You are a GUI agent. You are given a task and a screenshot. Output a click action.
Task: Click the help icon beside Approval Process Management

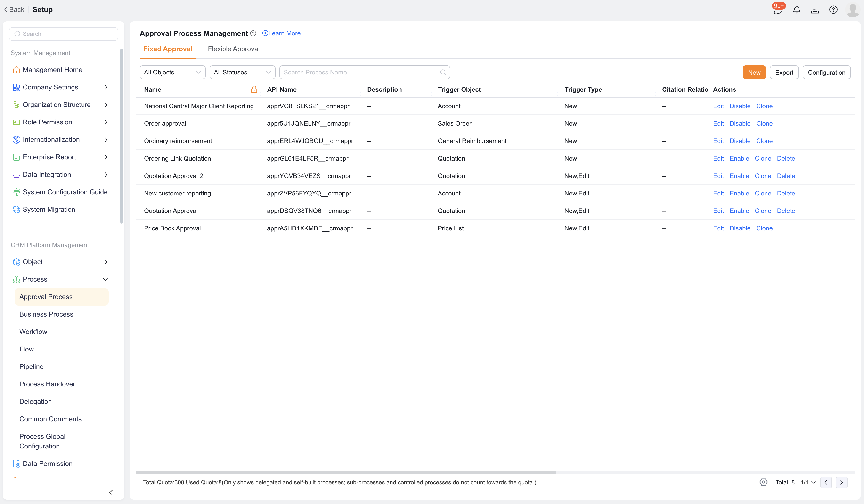[253, 33]
